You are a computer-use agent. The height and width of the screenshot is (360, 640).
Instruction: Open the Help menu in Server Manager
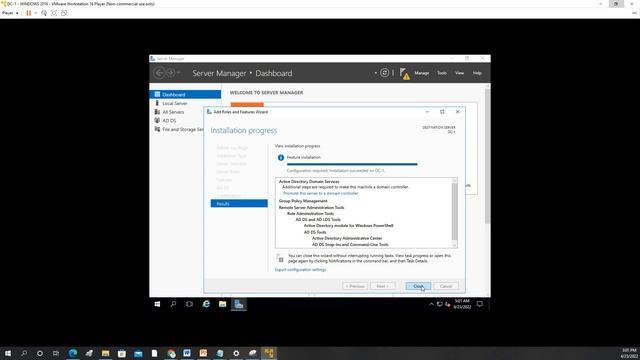point(477,73)
